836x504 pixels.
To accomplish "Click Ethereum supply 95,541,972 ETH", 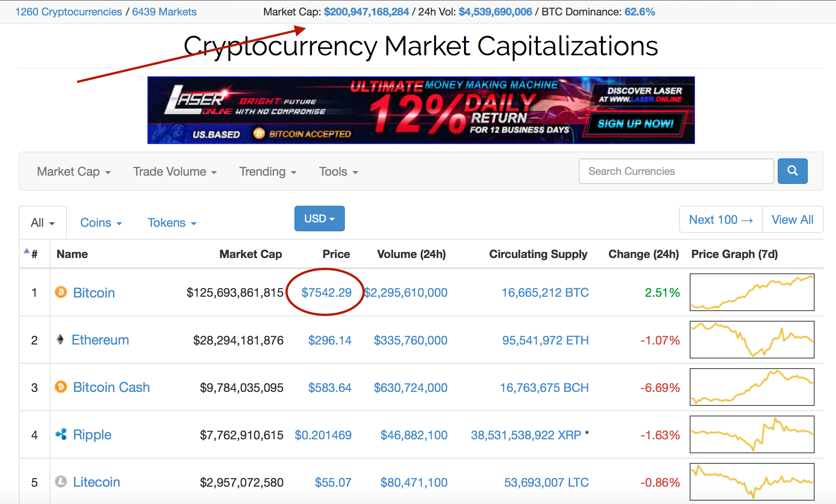I will click(x=546, y=340).
